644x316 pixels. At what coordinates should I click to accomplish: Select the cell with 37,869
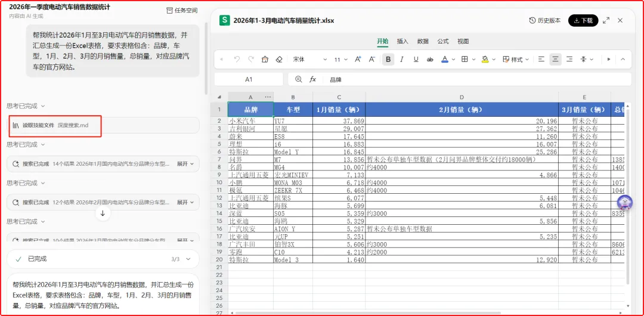point(339,121)
